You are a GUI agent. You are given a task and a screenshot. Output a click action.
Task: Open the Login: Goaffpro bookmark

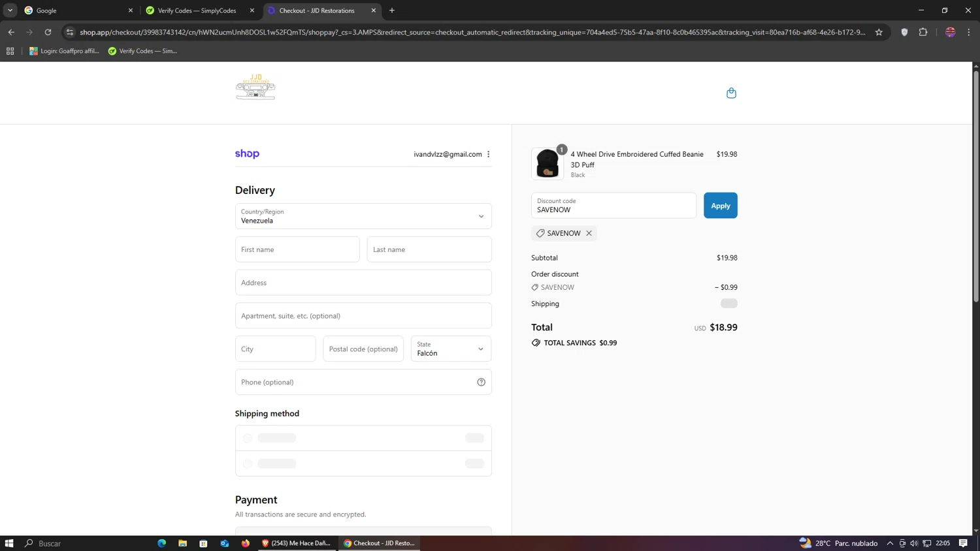(x=64, y=51)
